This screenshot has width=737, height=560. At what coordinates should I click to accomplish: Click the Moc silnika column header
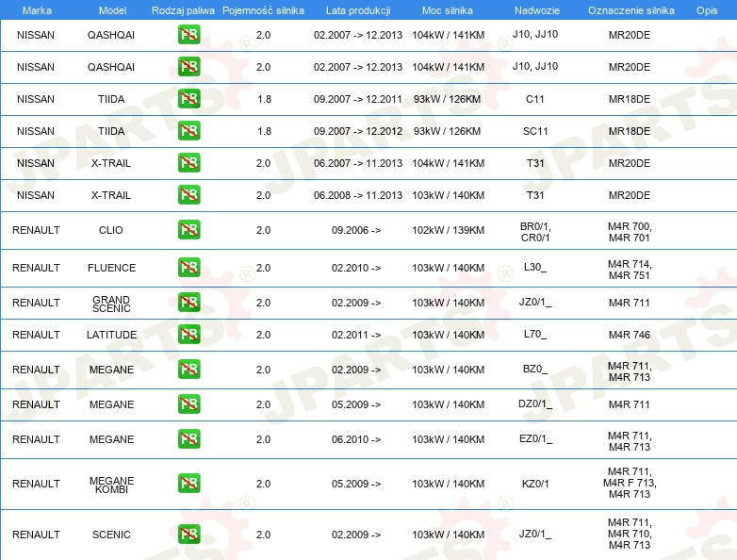(448, 10)
